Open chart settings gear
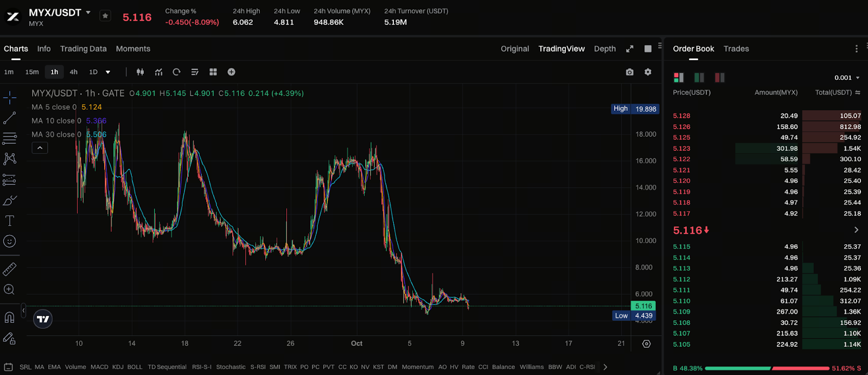 click(648, 72)
